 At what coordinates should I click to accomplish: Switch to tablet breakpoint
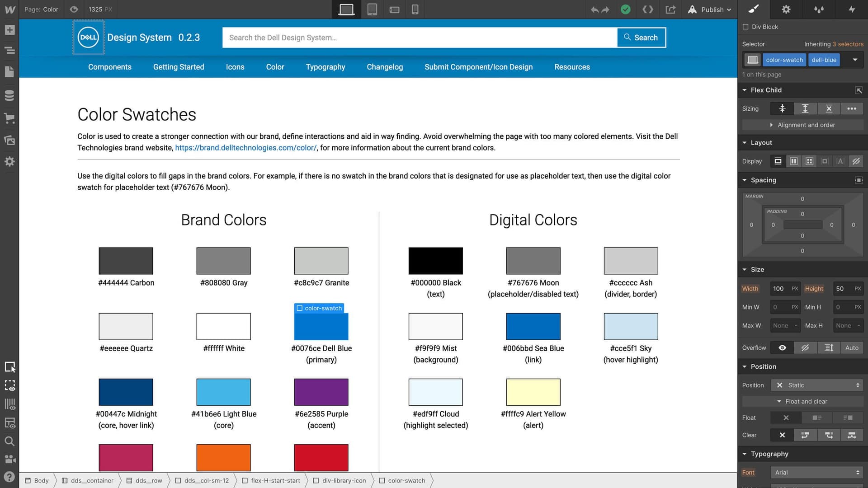pyautogui.click(x=372, y=9)
